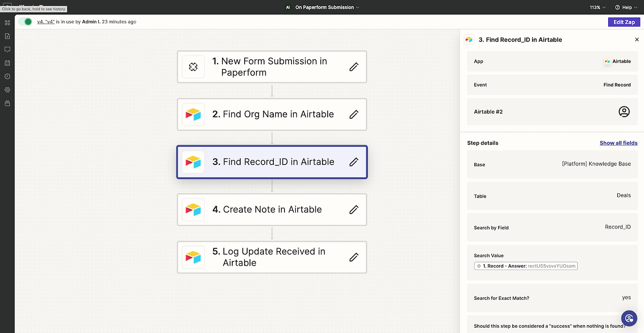This screenshot has height=333, width=644.
Task: Open the calendar icon in left sidebar
Action: tap(7, 63)
